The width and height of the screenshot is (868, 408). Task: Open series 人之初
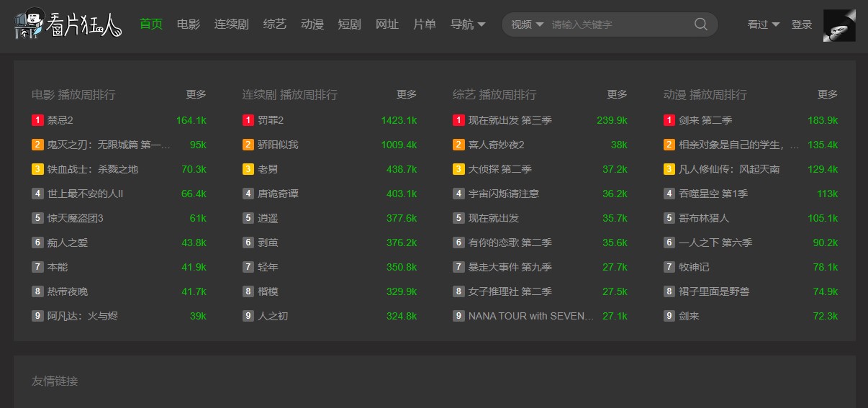point(273,316)
